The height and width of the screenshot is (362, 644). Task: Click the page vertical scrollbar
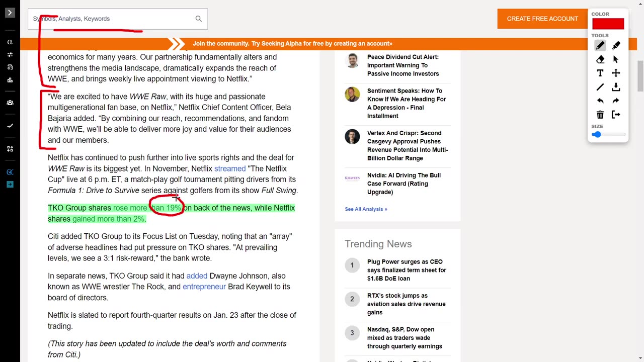pyautogui.click(x=640, y=75)
